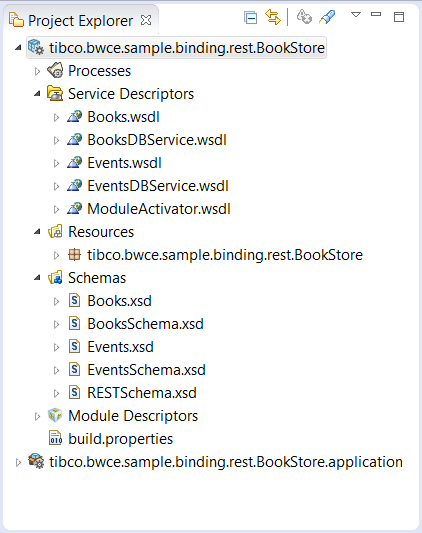The image size is (422, 533).
Task: Open the View Menu dropdown triangle
Action: click(356, 15)
